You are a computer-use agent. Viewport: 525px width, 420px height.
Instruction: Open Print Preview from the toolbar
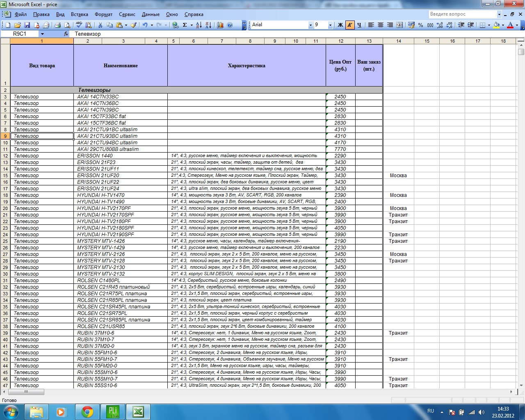[x=67, y=25]
